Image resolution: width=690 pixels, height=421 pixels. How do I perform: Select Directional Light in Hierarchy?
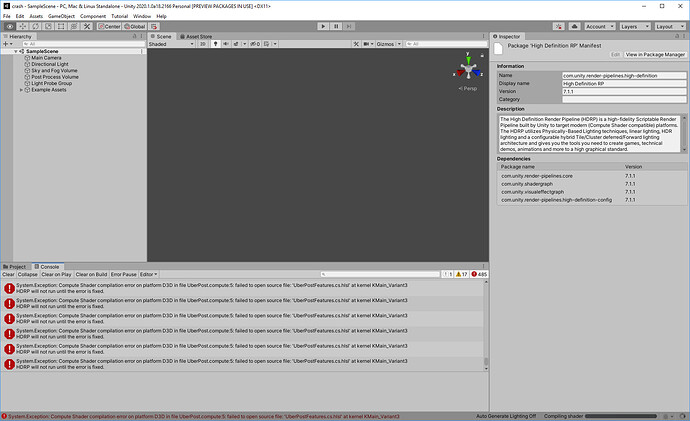pos(49,64)
